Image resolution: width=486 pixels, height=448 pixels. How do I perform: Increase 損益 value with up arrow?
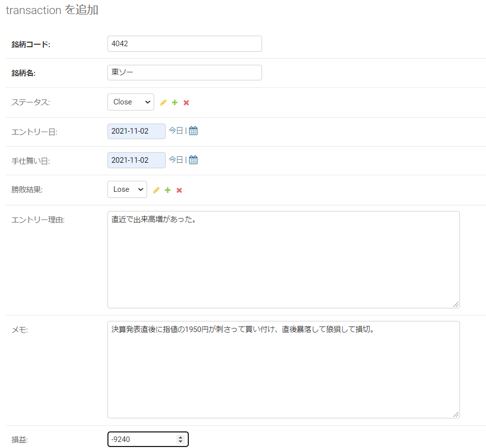click(180, 437)
